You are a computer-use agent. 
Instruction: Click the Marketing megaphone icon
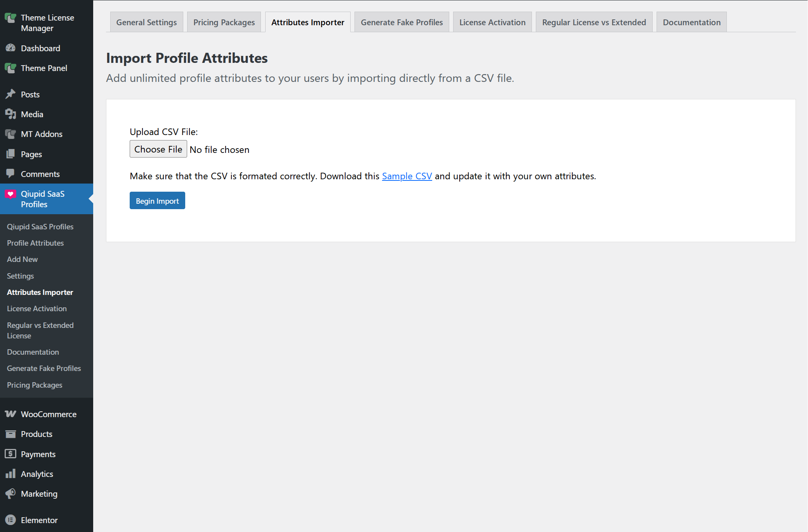pyautogui.click(x=10, y=493)
